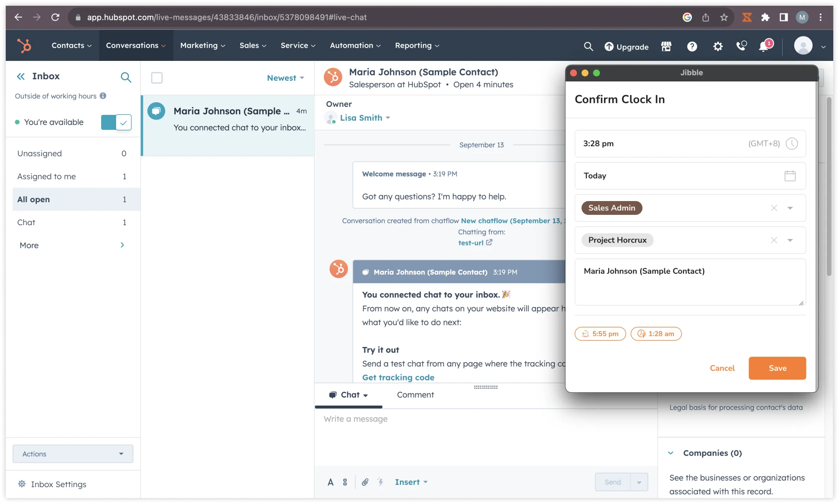The width and height of the screenshot is (839, 504).
Task: Select the Maria Johnson conversation checkbox
Action: (x=156, y=111)
